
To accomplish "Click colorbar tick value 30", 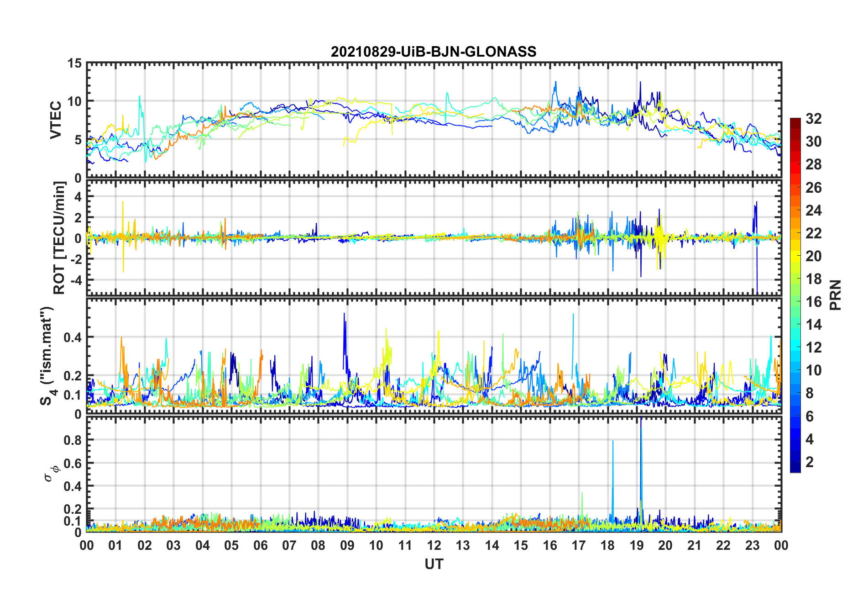I will pyautogui.click(x=814, y=142).
